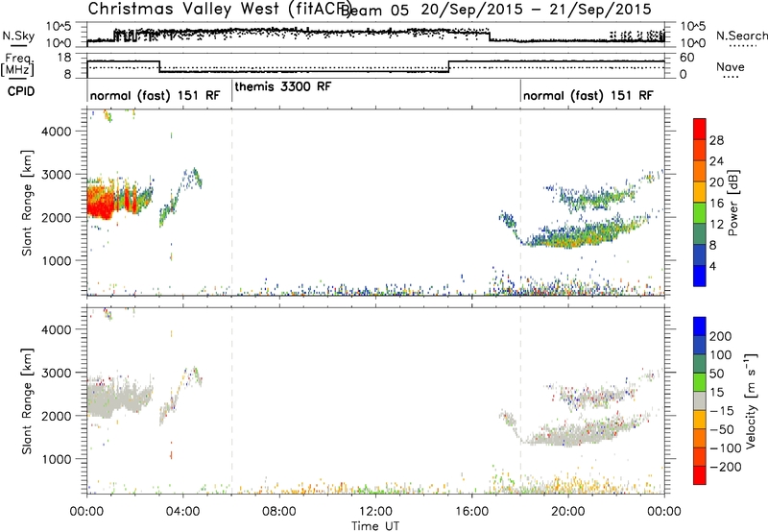Viewport: 768px width, 532px height.
Task: Click the 3000 km tick in velocity panel
Action: click(57, 373)
